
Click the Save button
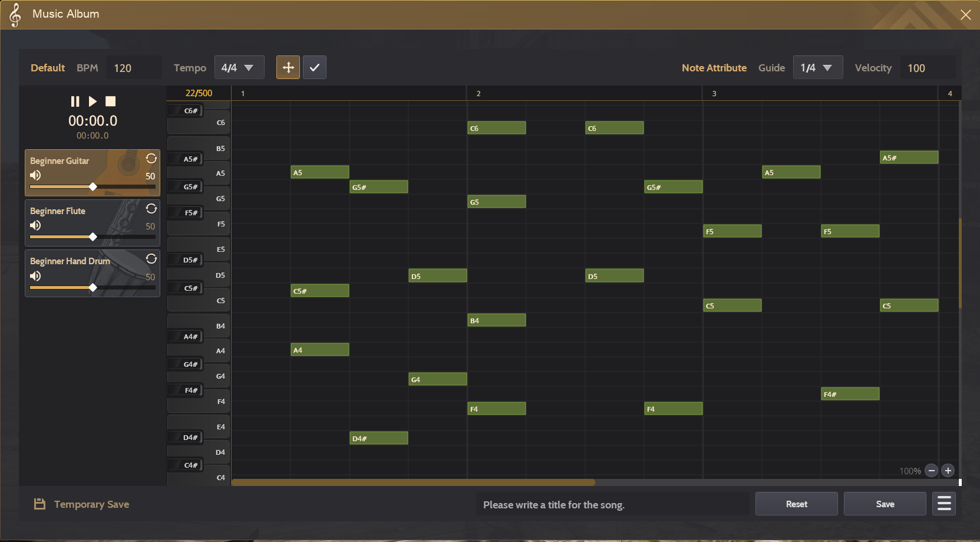coord(885,504)
